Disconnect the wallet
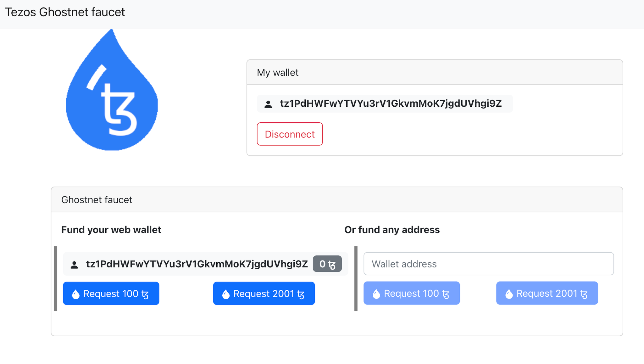 pyautogui.click(x=290, y=134)
